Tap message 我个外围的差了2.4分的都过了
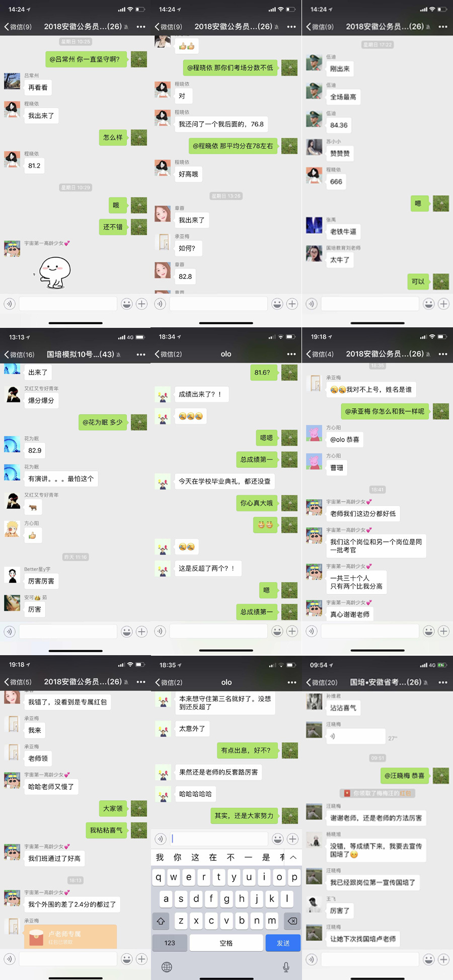Image resolution: width=453 pixels, height=980 pixels. (x=72, y=904)
